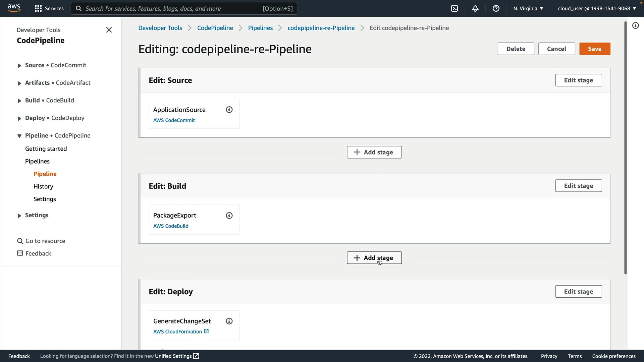Open the N. Virginia region dropdown
Viewport: 644px width, 362px height.
click(528, 8)
